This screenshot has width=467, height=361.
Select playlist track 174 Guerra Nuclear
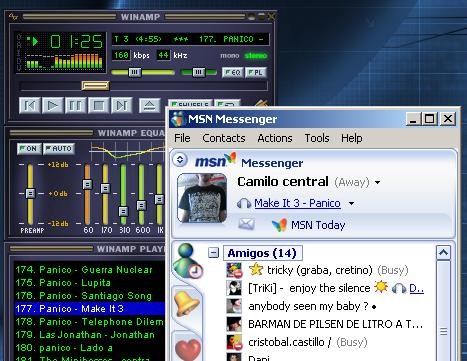tap(90, 270)
